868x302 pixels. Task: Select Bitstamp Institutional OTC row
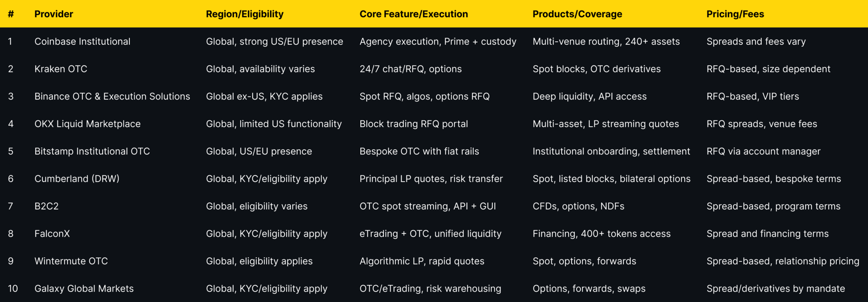click(x=92, y=151)
